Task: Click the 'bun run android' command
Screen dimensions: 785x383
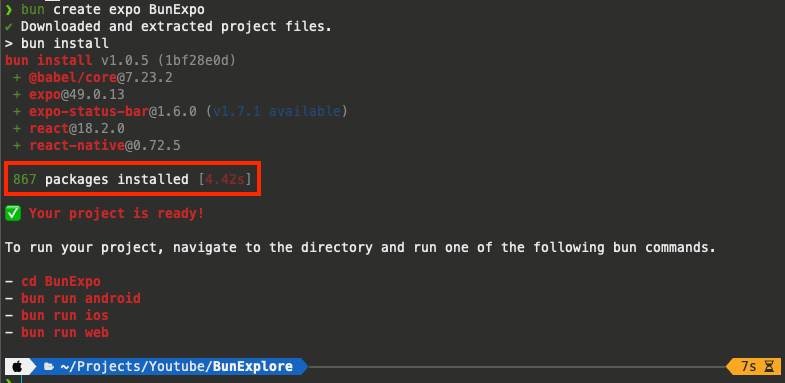Action: point(81,298)
